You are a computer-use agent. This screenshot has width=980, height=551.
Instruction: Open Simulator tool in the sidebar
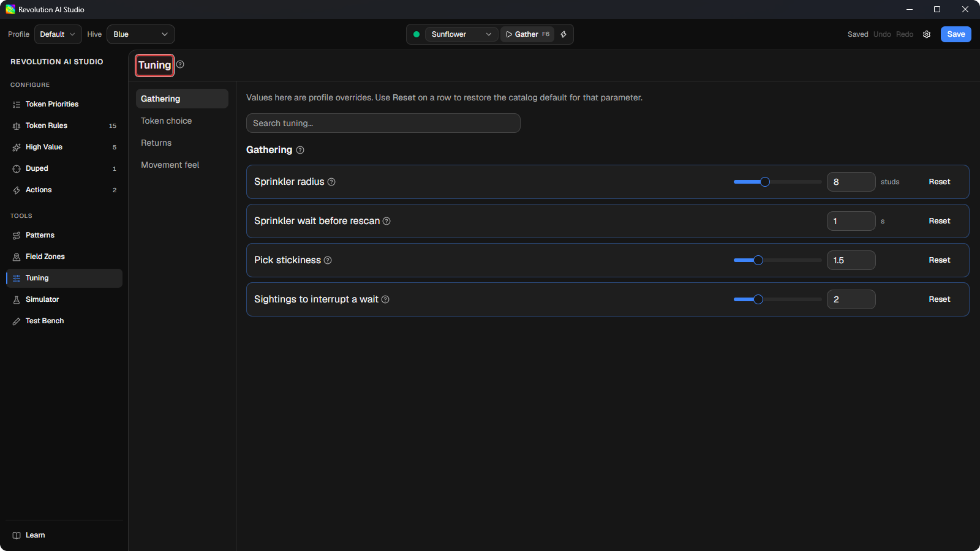pos(64,299)
